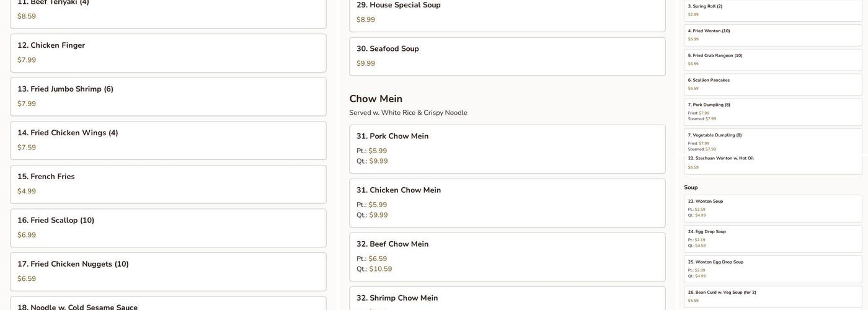Choose Fried Crab Rangoon (10) in side panel
868x310 pixels.
[773, 60]
